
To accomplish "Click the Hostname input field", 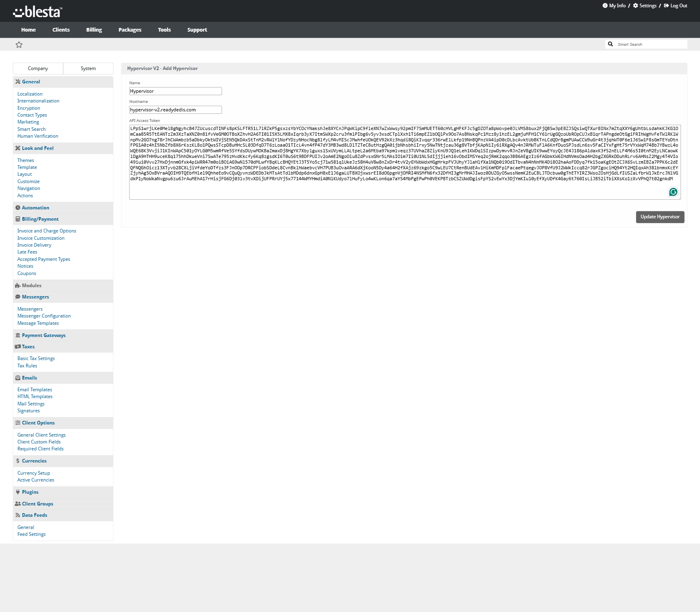I will point(175,110).
